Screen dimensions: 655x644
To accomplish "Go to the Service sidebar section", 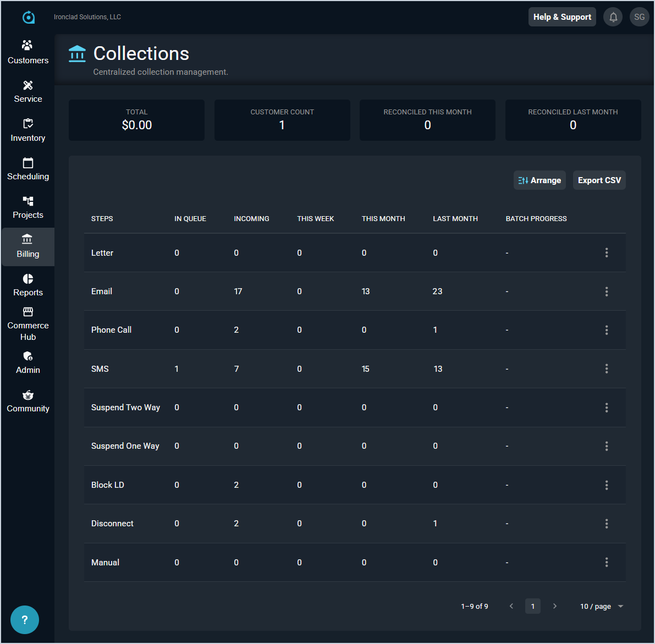I will pyautogui.click(x=28, y=91).
